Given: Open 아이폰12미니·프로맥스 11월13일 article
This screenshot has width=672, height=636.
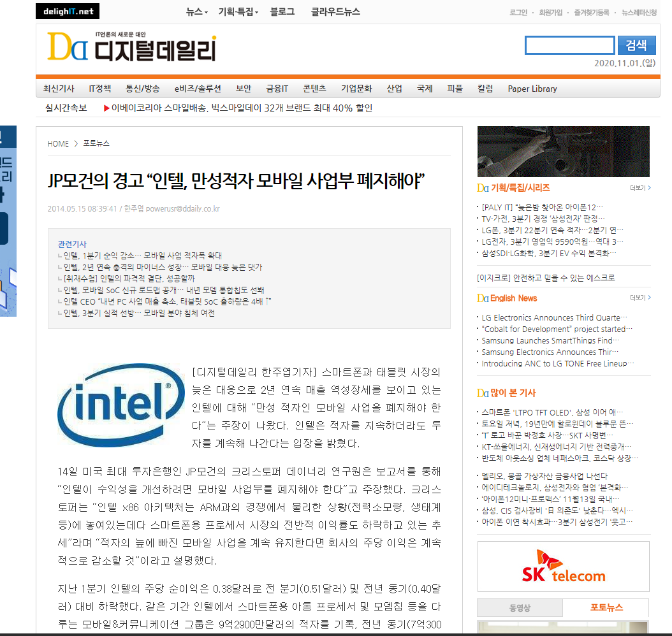Looking at the screenshot, I should [x=550, y=499].
